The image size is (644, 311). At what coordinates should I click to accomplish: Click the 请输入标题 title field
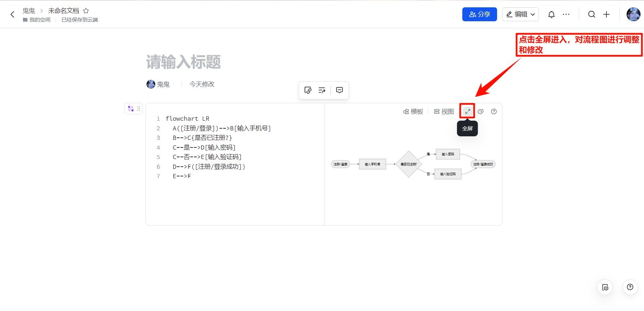click(x=183, y=62)
